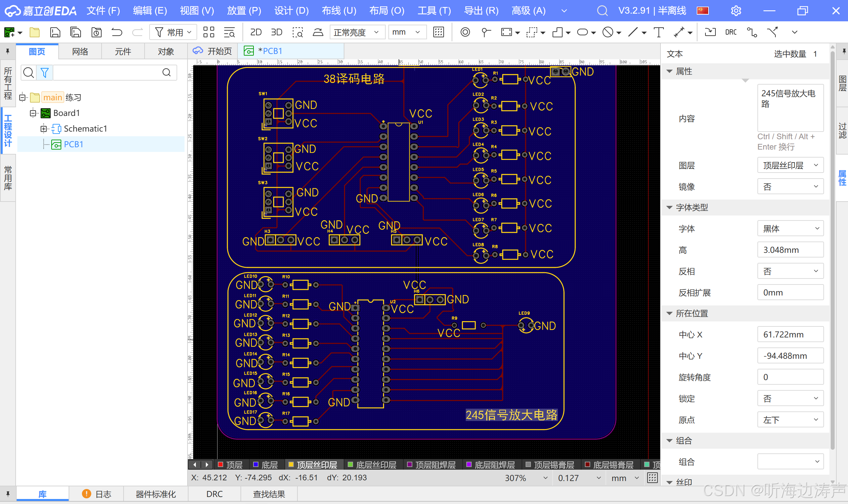848x504 pixels.
Task: Collapse the Board1 tree node
Action: (x=33, y=113)
